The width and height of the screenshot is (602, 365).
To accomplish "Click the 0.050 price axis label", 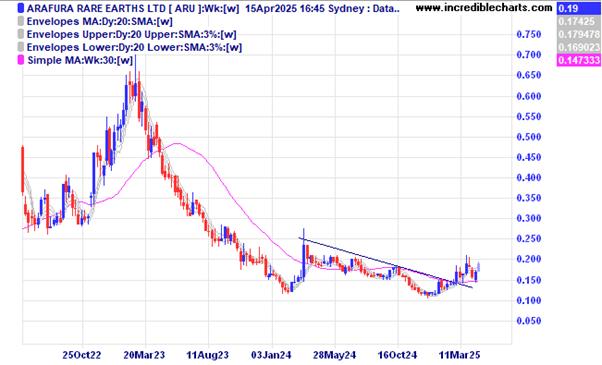I will coord(529,321).
